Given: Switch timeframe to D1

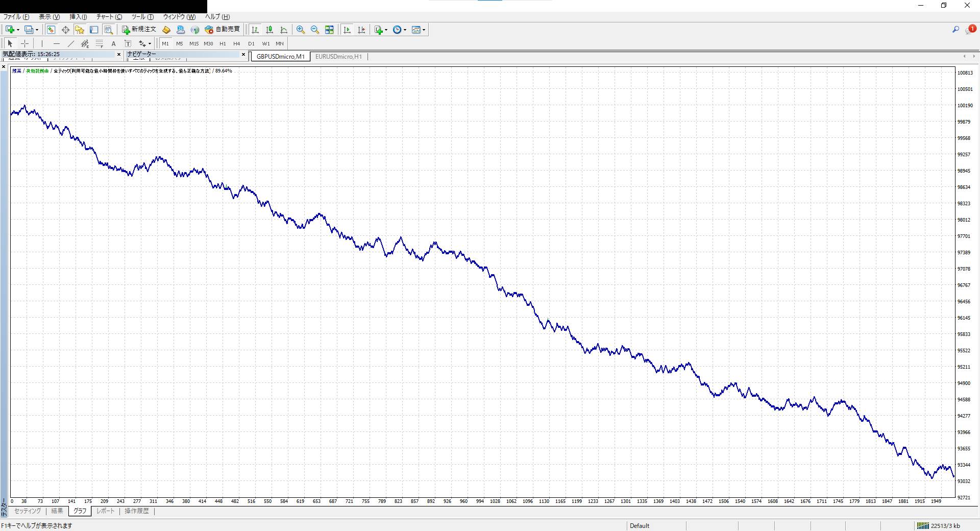Looking at the screenshot, I should pyautogui.click(x=251, y=43).
